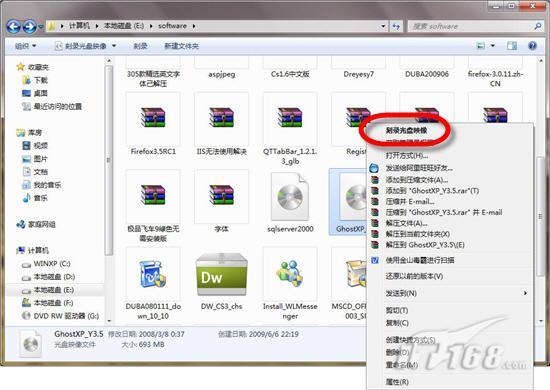Choose 添加到压缩文件(A)... menu entry

450,180
